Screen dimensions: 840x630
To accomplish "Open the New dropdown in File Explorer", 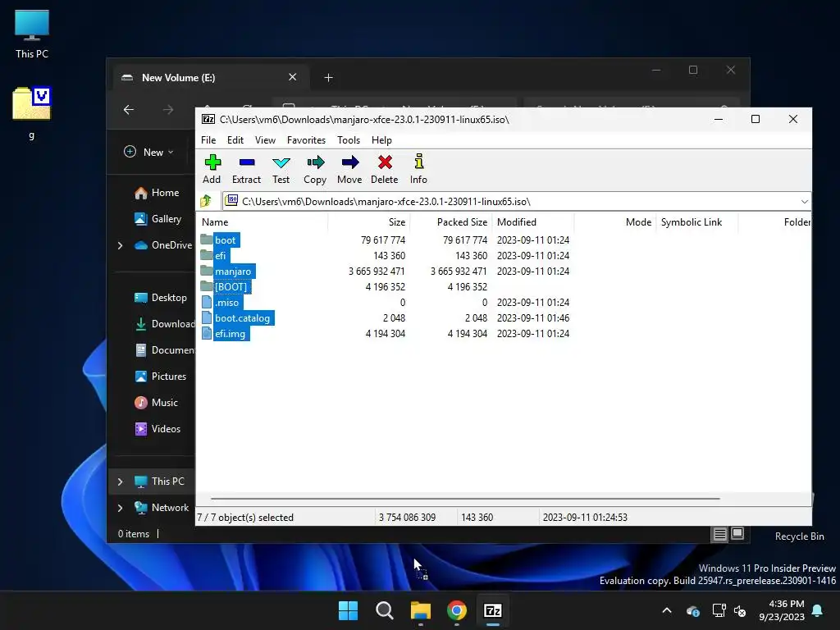I will click(x=149, y=152).
